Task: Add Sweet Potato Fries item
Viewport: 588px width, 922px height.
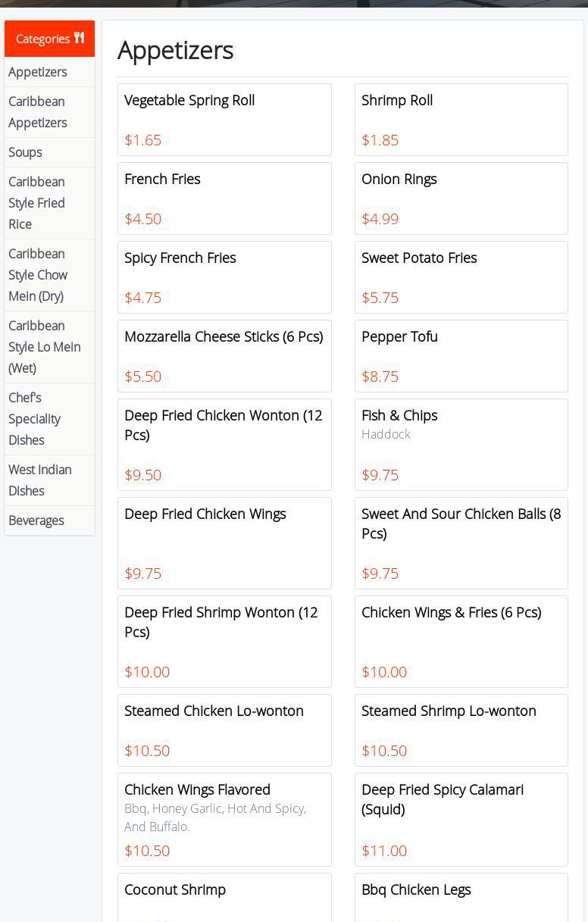Action: [461, 277]
